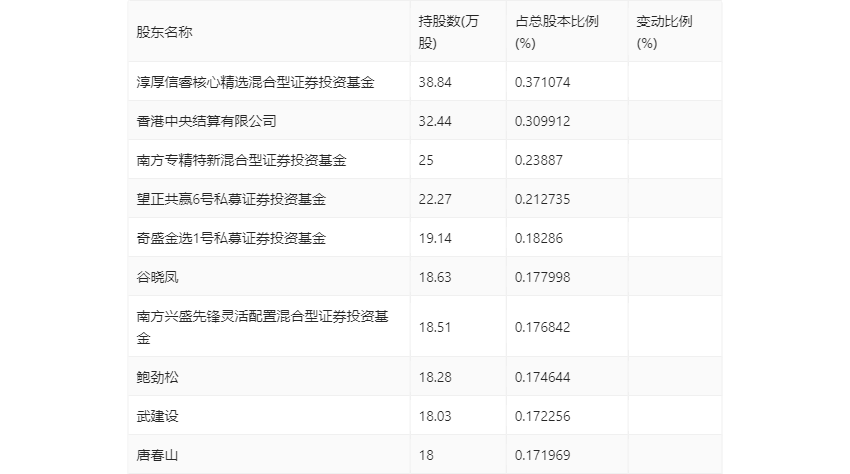Click shareholder name 谷晓凤
This screenshot has width=850, height=474.
[x=157, y=277]
